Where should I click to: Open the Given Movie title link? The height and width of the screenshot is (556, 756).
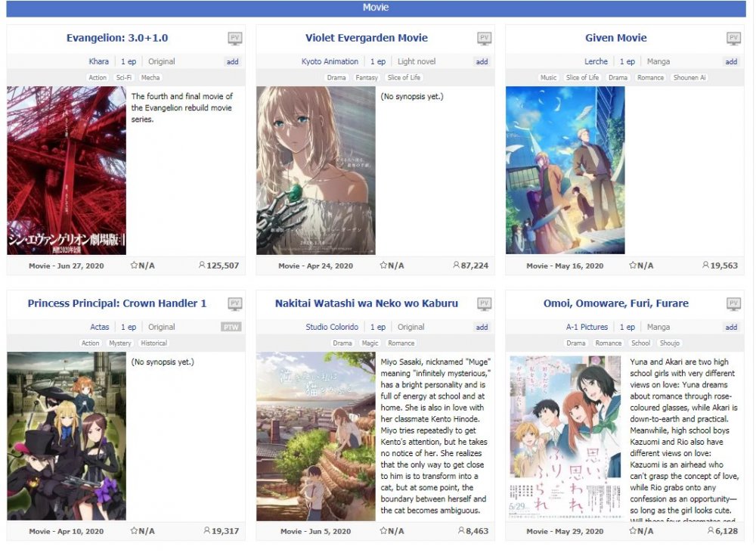(x=615, y=38)
